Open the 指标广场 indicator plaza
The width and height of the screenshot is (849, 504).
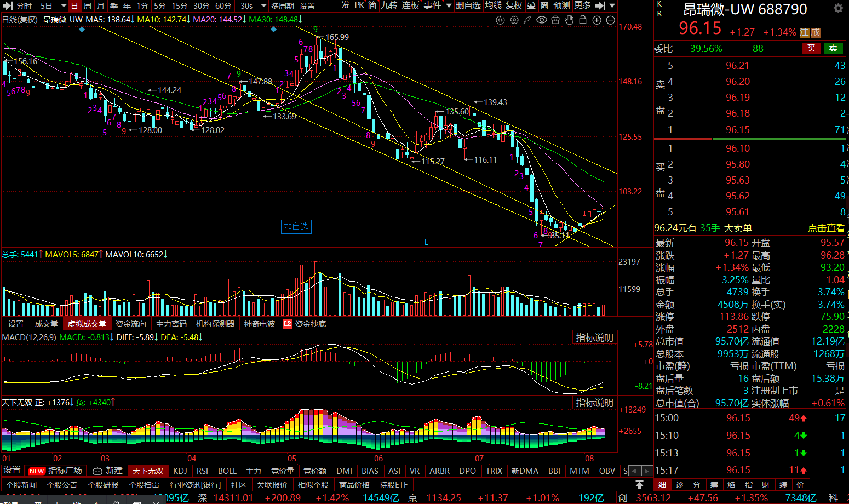click(55, 471)
